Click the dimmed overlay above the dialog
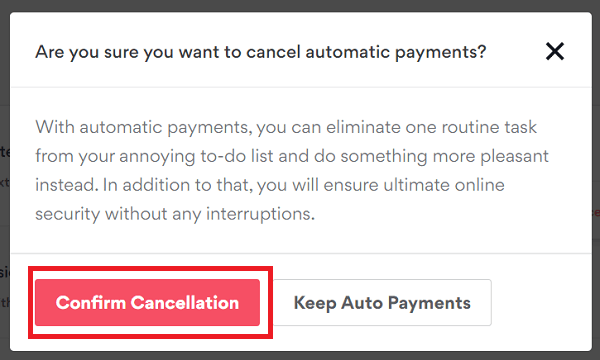This screenshot has width=600, height=360. (300, 5)
